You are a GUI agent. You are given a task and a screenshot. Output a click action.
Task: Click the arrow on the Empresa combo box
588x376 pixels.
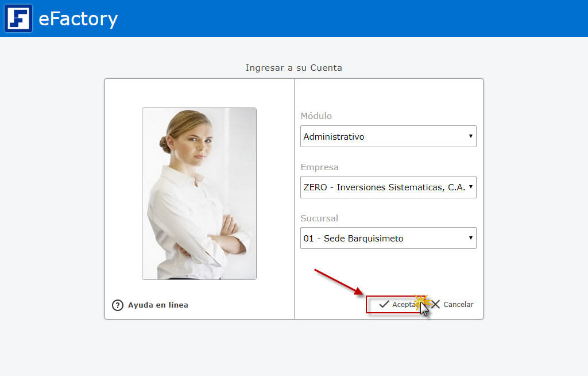tap(470, 187)
